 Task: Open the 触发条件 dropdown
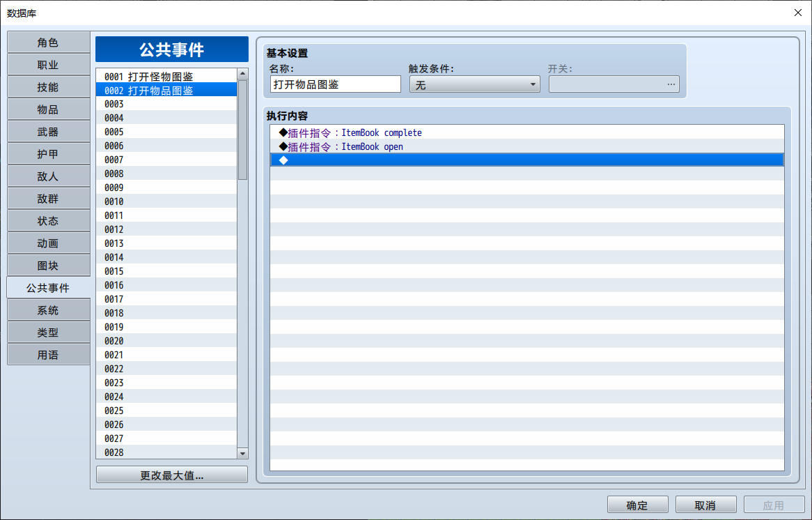[475, 84]
